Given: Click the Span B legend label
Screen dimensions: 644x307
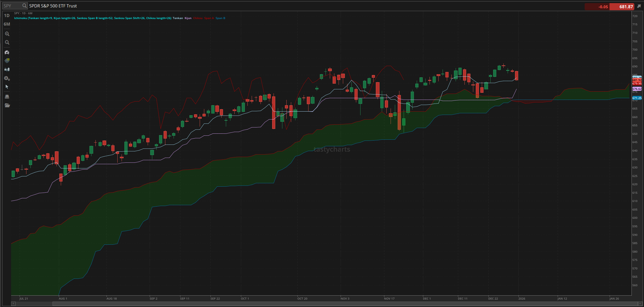Looking at the screenshot, I should (x=220, y=18).
